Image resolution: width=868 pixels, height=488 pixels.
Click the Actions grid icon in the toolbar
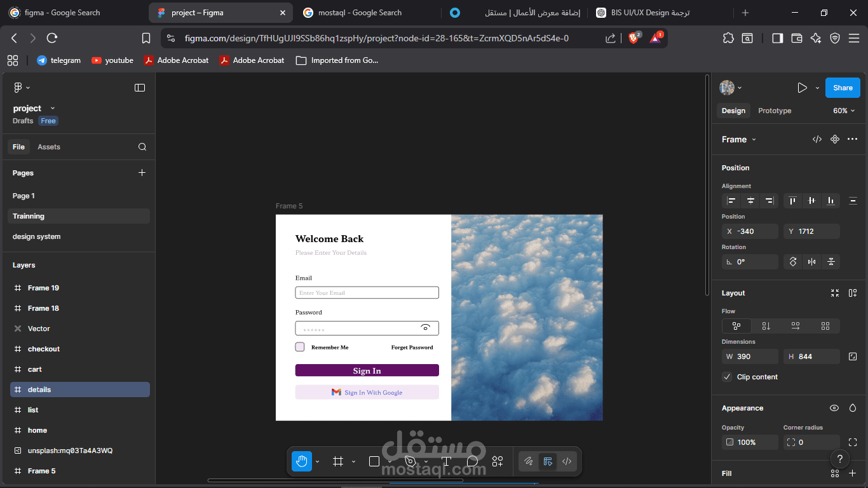click(498, 461)
